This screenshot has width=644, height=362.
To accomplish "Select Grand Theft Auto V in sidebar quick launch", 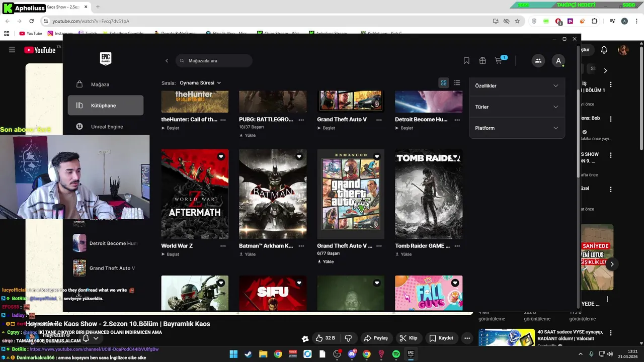I will (x=106, y=268).
